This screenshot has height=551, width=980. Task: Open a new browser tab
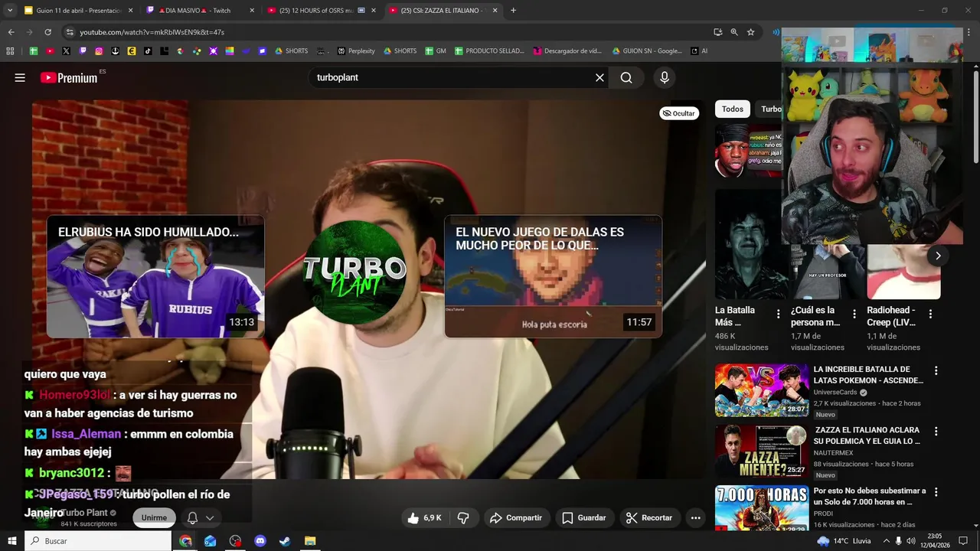pyautogui.click(x=513, y=11)
